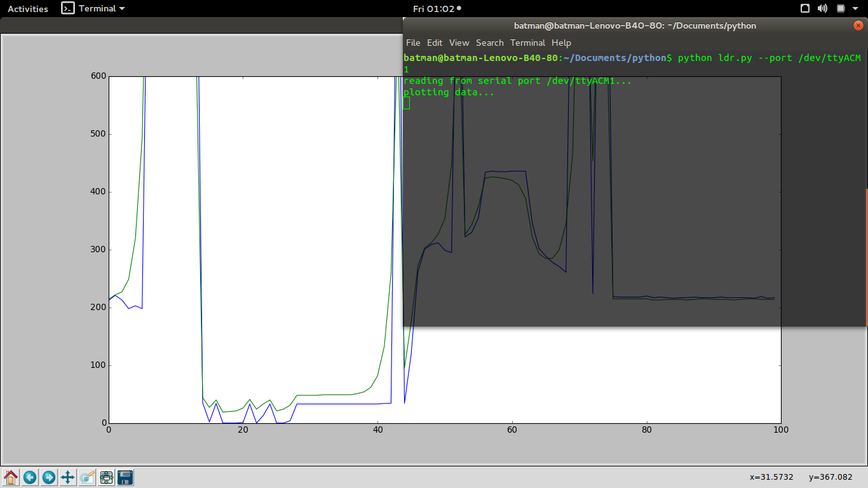Open the Activities overview
This screenshot has height=488, width=868.
pyautogui.click(x=28, y=8)
